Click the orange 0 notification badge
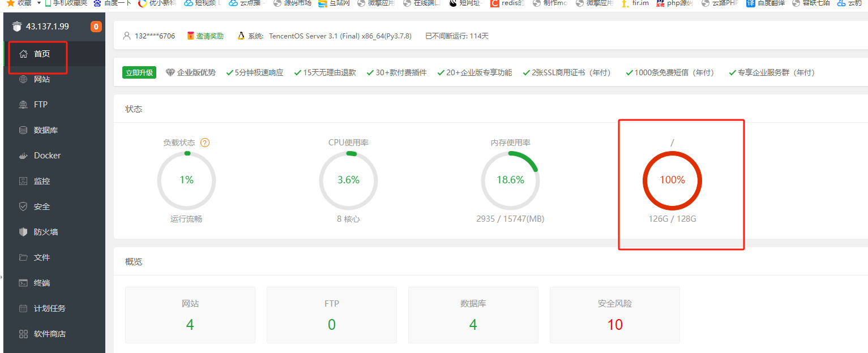Viewport: 868px width, 353px height. coord(96,27)
